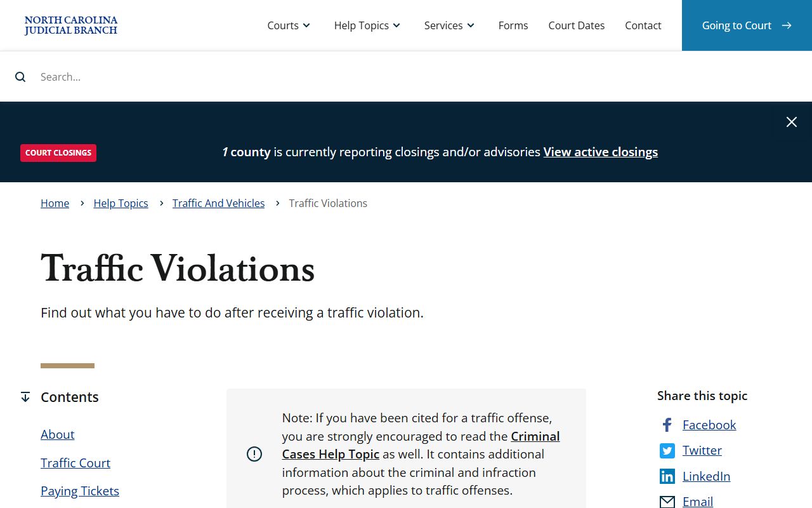Click the LinkedIn share icon
Viewport: 812px width, 508px height.
point(667,476)
